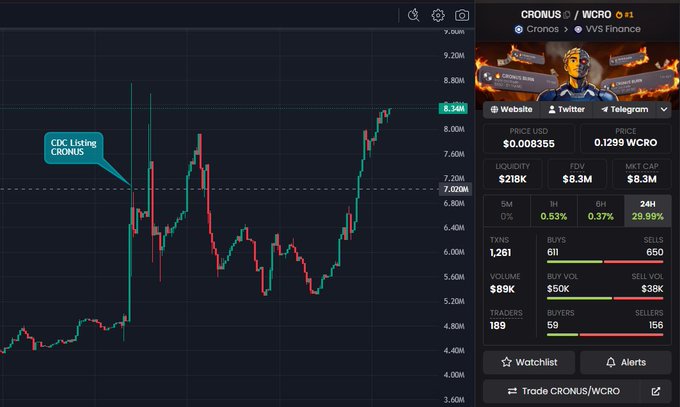The width and height of the screenshot is (680, 407).
Task: Open the Twitter link button
Action: 566,109
